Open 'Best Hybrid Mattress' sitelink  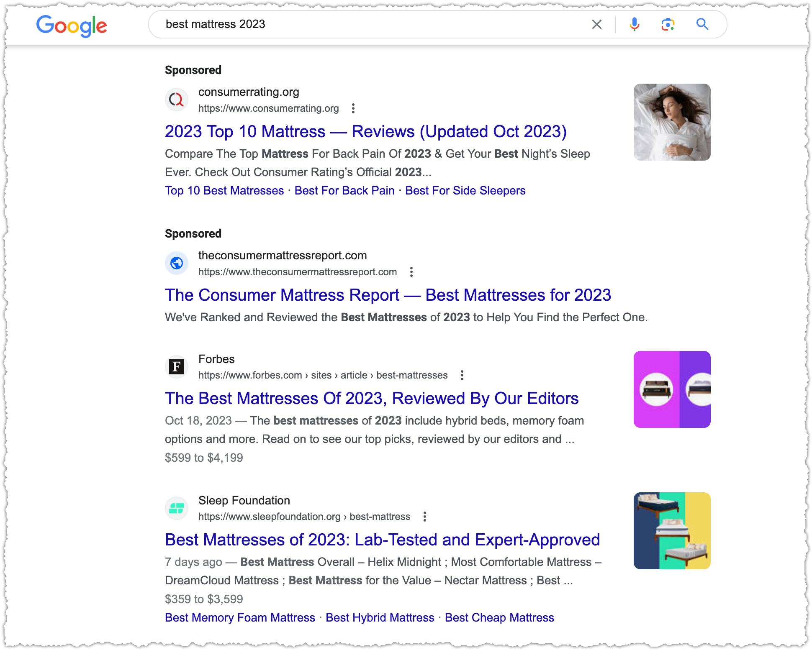point(380,617)
